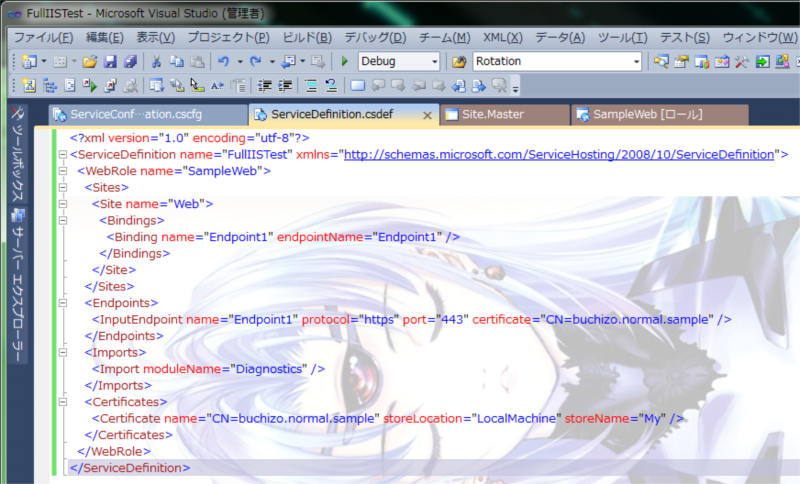This screenshot has height=484, width=800.
Task: Open the toolbar options overflow arrow
Action: click(x=515, y=88)
